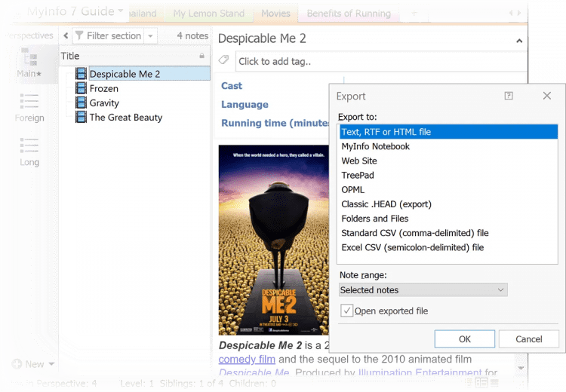Switch to the My Lemon Stand tab
Image resolution: width=566 pixels, height=392 pixels.
208,13
